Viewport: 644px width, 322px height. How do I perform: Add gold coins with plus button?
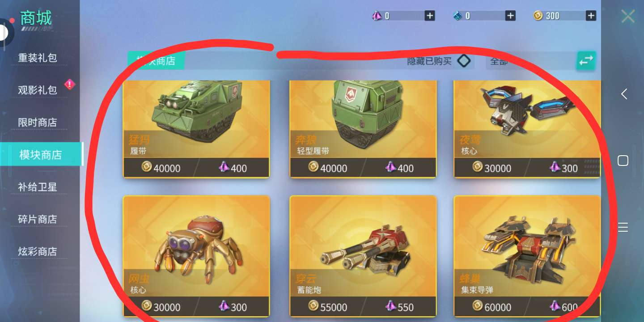[591, 16]
